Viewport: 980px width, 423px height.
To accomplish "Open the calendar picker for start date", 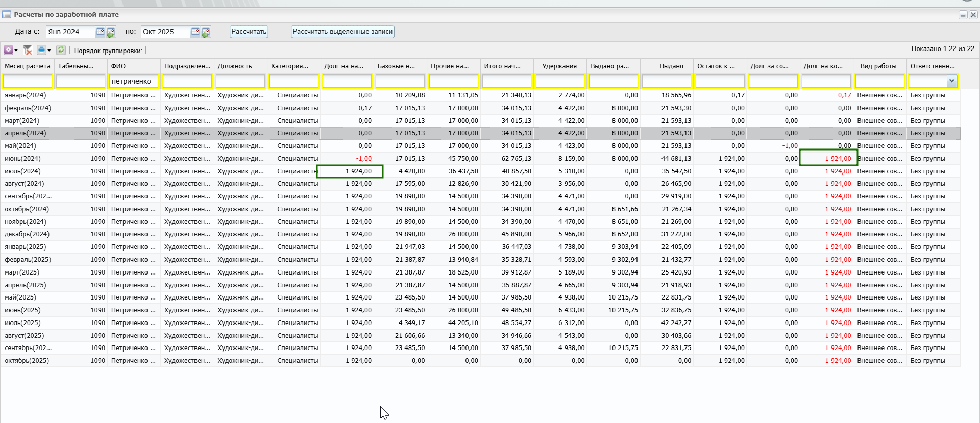I will coord(101,32).
